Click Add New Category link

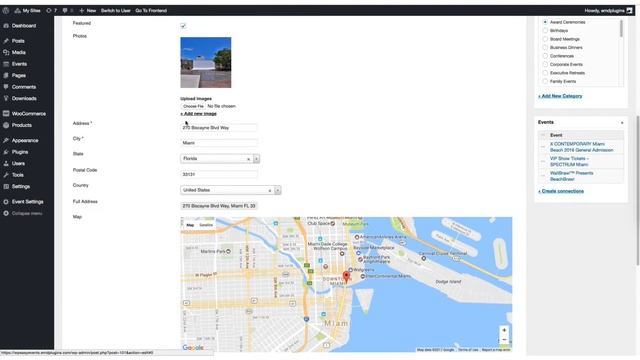[560, 96]
